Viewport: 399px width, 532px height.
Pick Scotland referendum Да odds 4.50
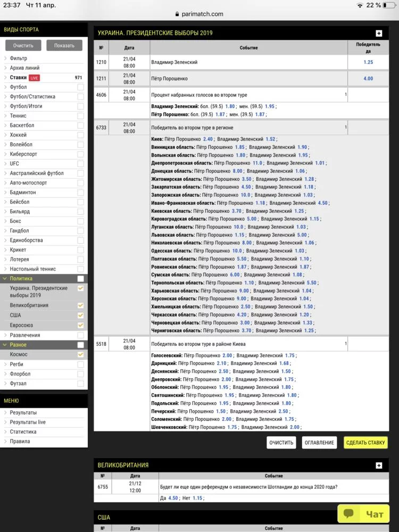coord(173,498)
